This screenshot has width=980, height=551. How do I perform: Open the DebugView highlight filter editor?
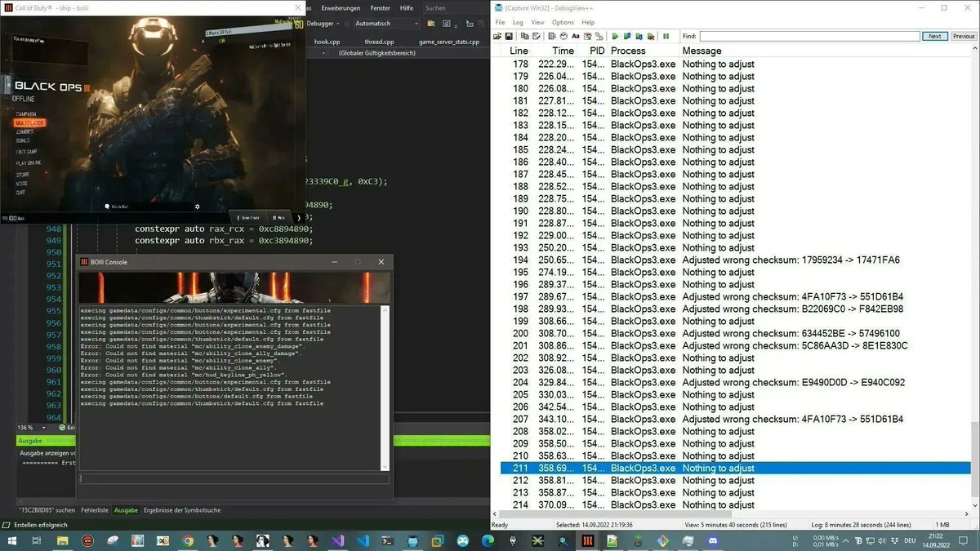tap(588, 36)
